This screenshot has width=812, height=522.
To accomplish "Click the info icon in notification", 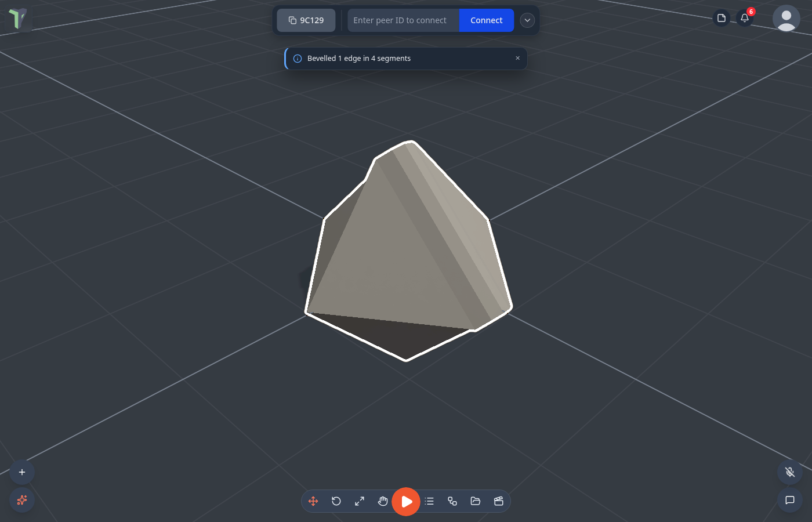I will coord(298,59).
